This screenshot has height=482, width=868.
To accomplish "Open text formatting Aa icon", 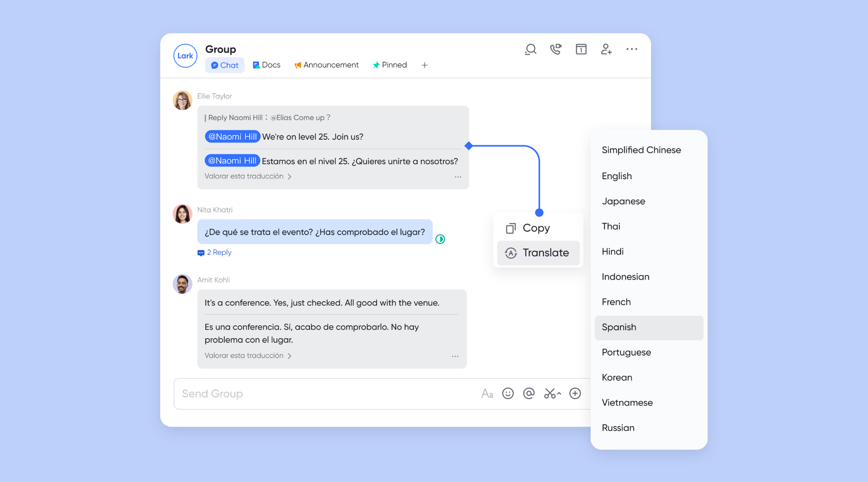I will coord(487,394).
